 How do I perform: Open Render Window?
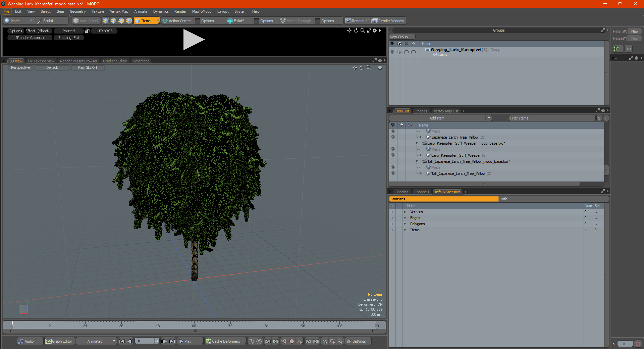(388, 21)
